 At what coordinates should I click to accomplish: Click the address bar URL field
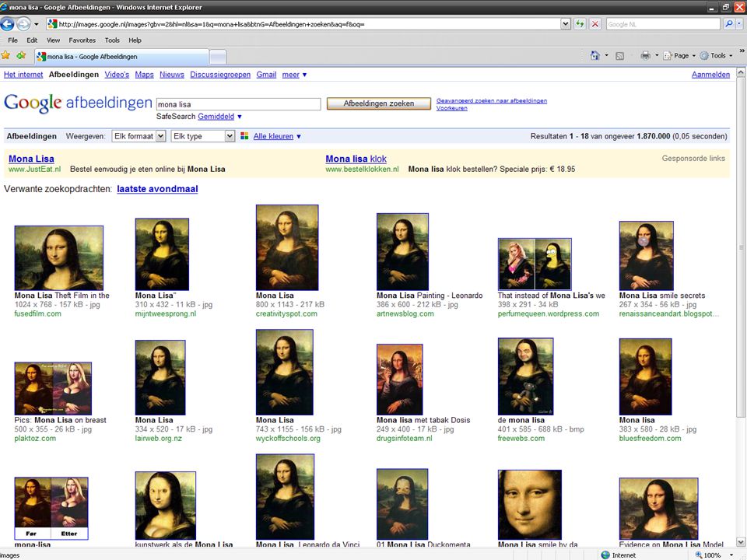(303, 24)
